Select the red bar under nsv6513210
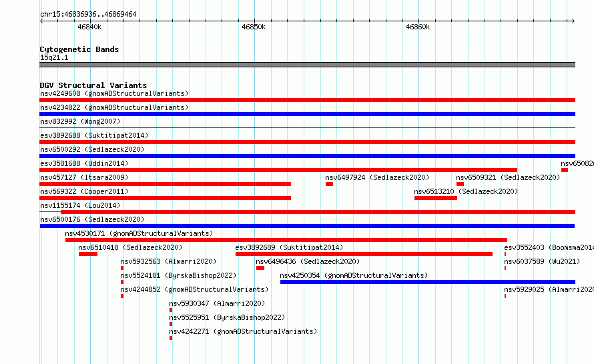Image resolution: width=594 pixels, height=364 pixels. tap(436, 198)
